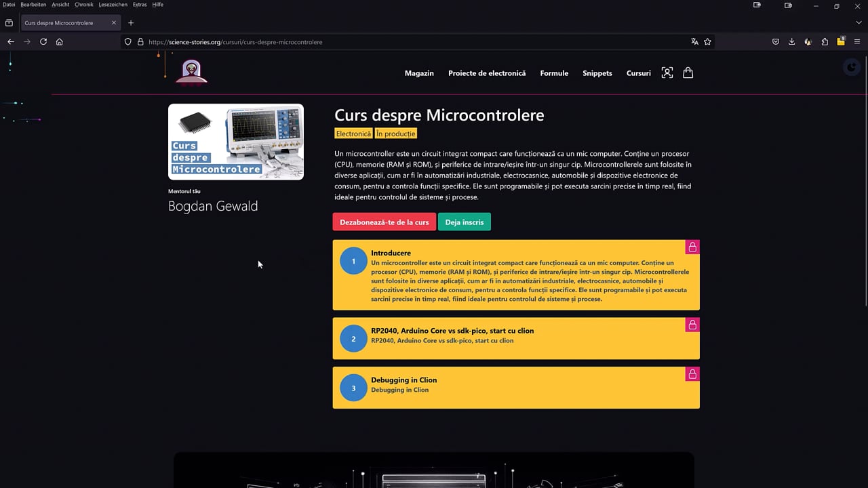Open a new tab with plus button
Viewport: 868px width, 488px height.
coord(131,23)
